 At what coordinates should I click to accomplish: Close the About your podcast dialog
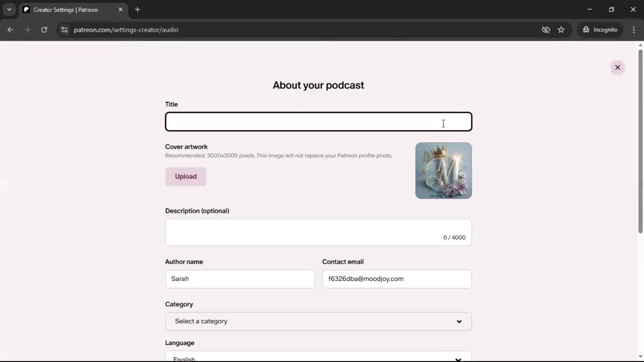point(618,67)
